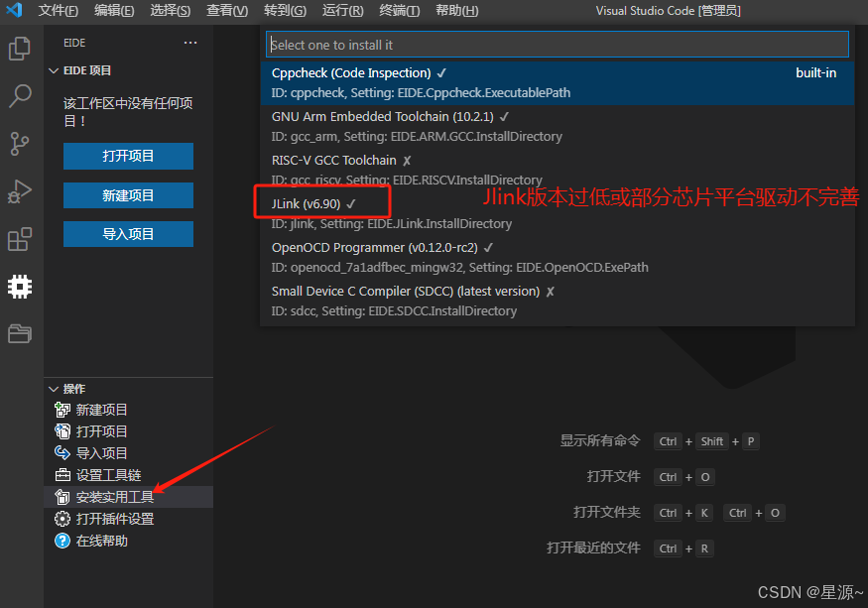Image resolution: width=868 pixels, height=608 pixels.
Task: Click the 打开最近的文件 shortcut hint
Action: 593,547
